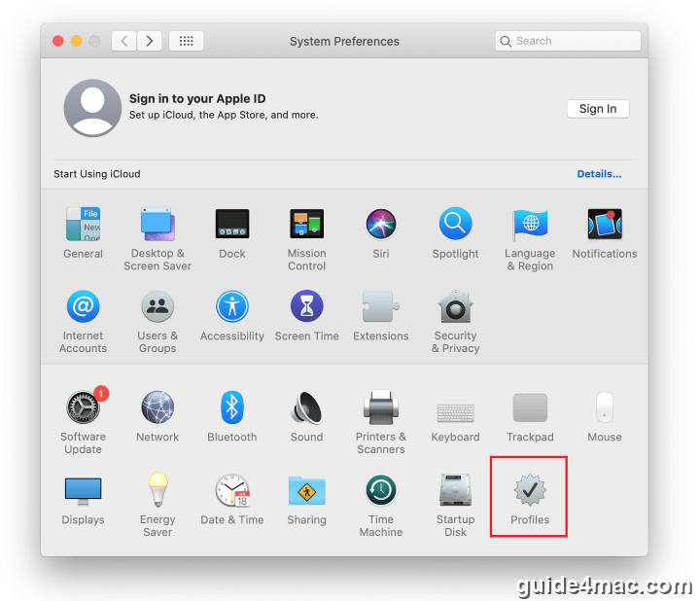Go back with the left arrow button
Screen dimensions: 700x601
pyautogui.click(x=123, y=41)
